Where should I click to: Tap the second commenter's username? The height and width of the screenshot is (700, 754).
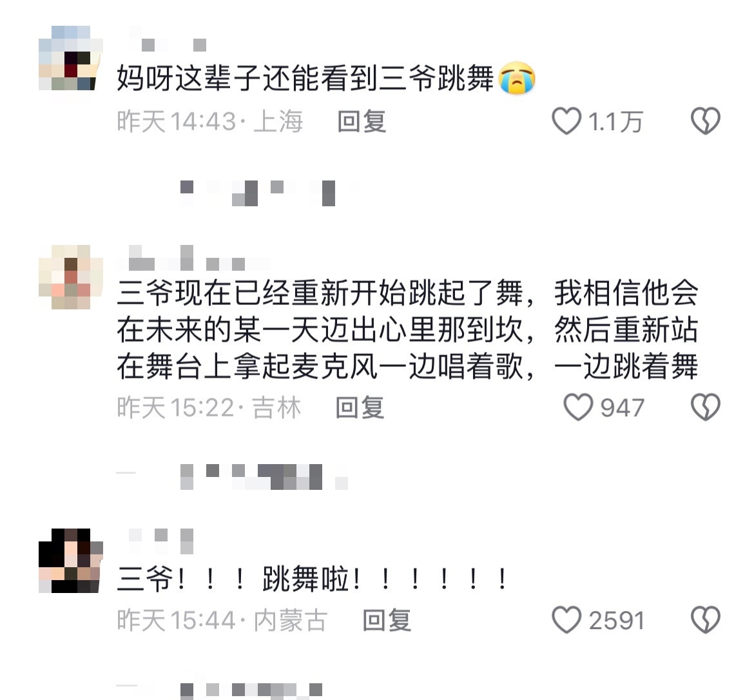click(193, 257)
